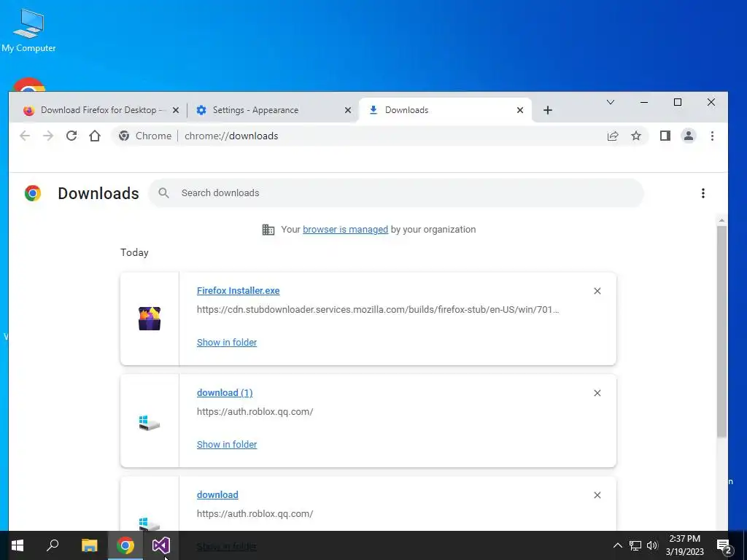
Task: Open taskbar search magnifier
Action: [x=53, y=545]
